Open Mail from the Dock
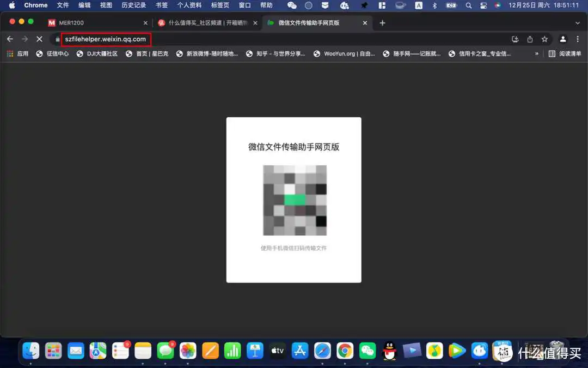The height and width of the screenshot is (368, 588). (76, 351)
